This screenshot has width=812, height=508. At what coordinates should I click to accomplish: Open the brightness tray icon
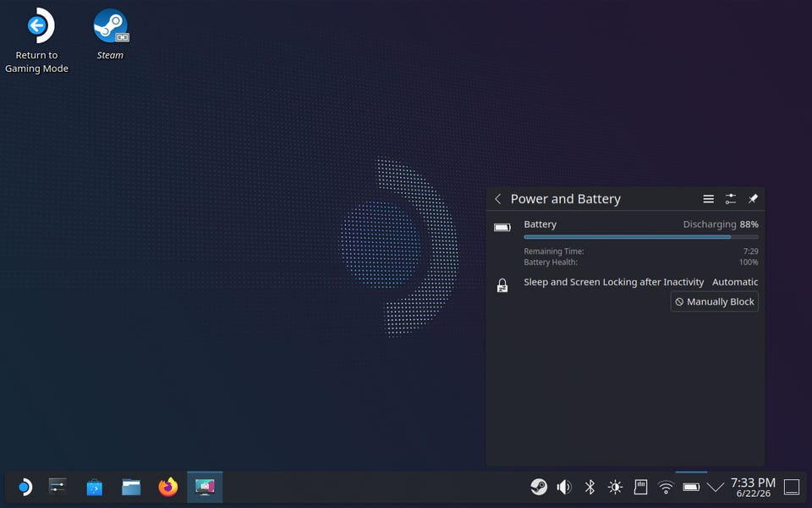click(615, 487)
